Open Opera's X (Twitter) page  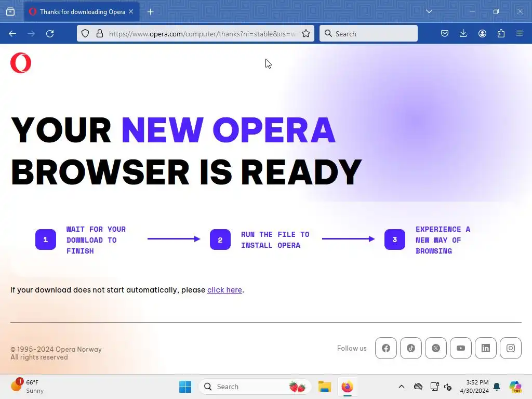pyautogui.click(x=436, y=348)
